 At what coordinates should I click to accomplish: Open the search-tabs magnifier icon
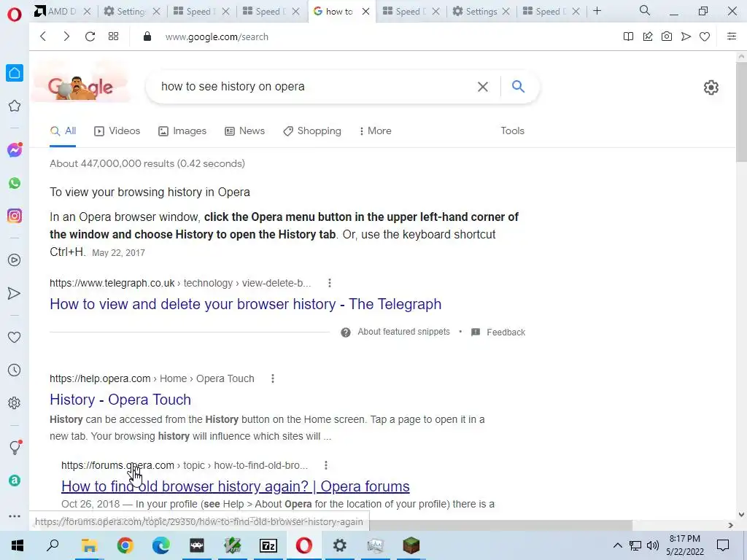pyautogui.click(x=645, y=10)
